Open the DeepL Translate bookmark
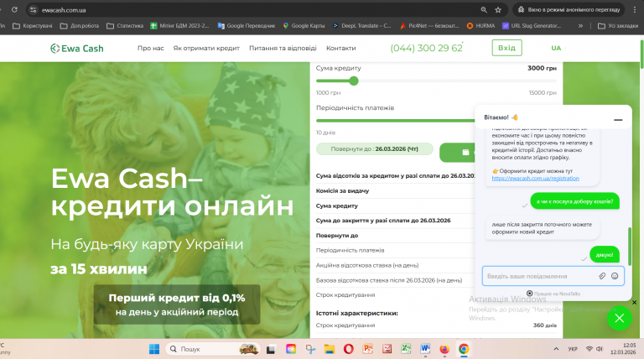 coord(362,26)
